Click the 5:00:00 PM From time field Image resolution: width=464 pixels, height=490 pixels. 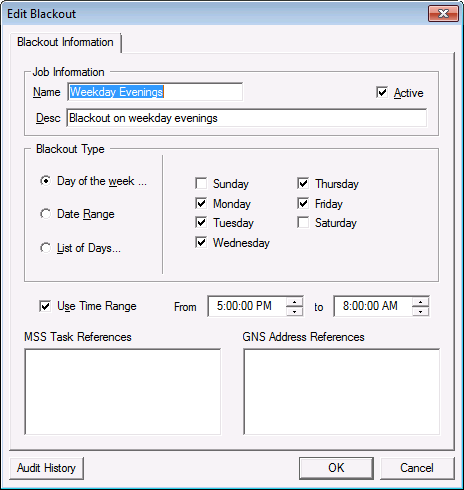tap(247, 306)
